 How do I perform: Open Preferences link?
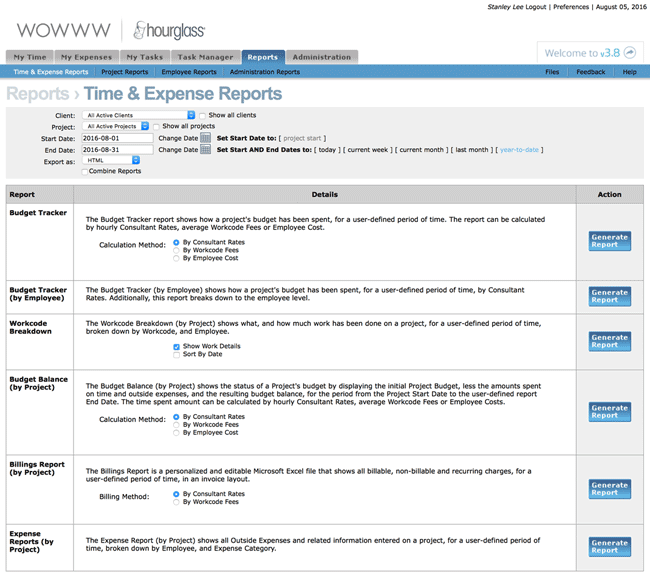[x=571, y=7]
